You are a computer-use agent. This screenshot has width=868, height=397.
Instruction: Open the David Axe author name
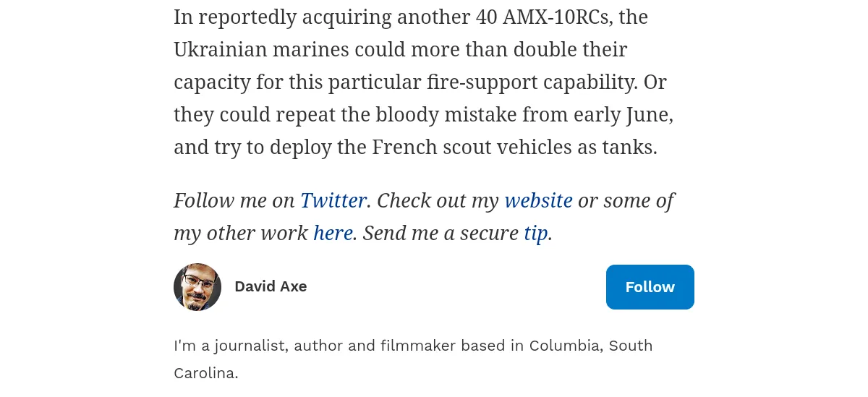pyautogui.click(x=271, y=286)
